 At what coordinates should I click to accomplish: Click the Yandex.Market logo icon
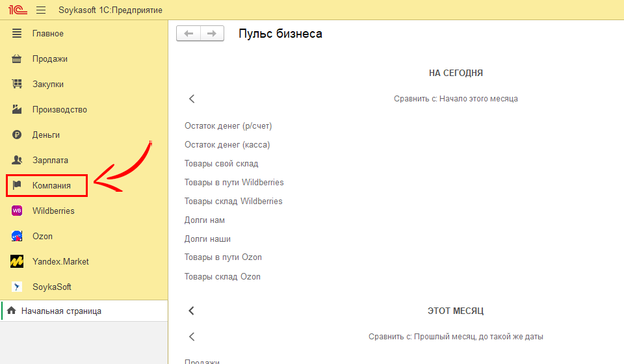pyautogui.click(x=18, y=261)
